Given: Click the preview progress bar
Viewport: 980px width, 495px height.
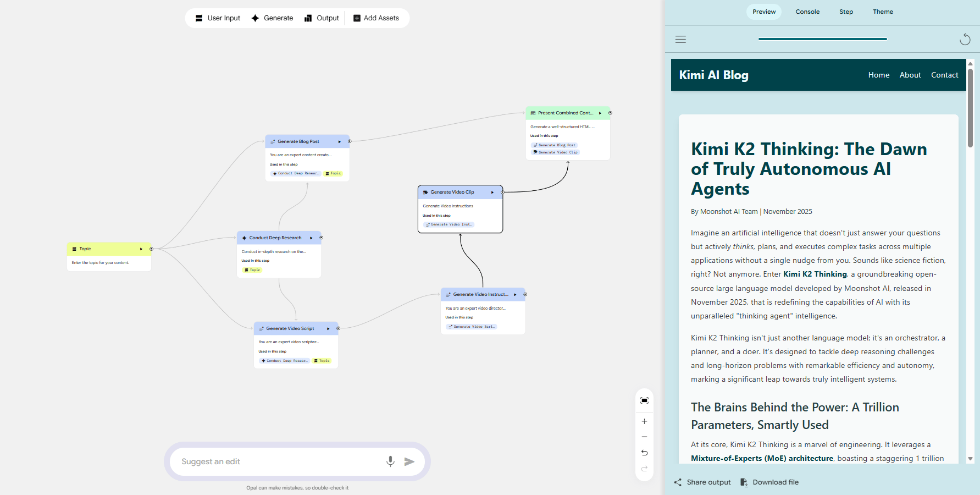Looking at the screenshot, I should click(x=822, y=39).
